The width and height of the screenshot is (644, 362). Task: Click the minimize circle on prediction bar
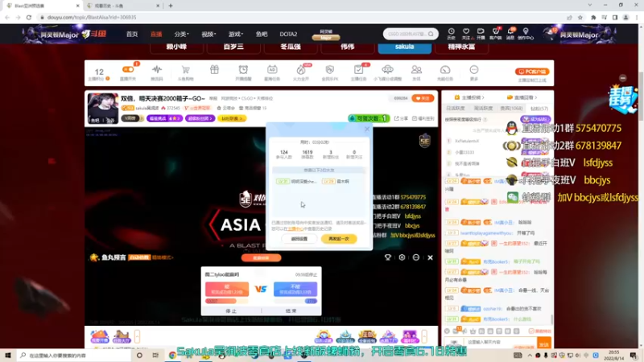(x=416, y=257)
